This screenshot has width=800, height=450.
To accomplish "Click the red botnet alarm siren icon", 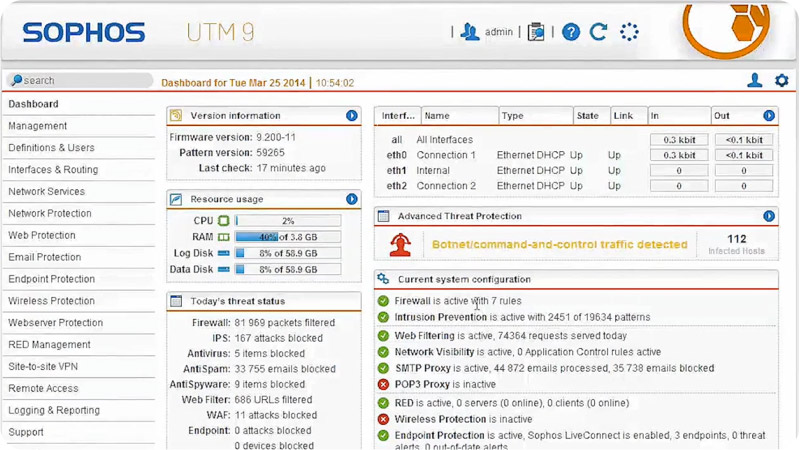I will (x=401, y=245).
